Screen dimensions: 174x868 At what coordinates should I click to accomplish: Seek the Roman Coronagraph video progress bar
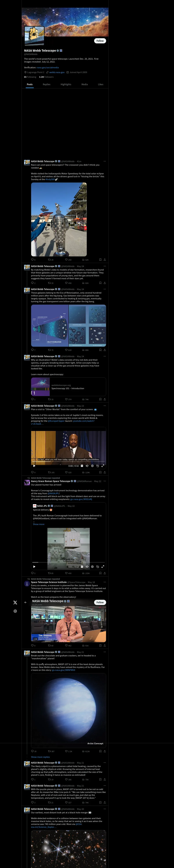(69, 562)
